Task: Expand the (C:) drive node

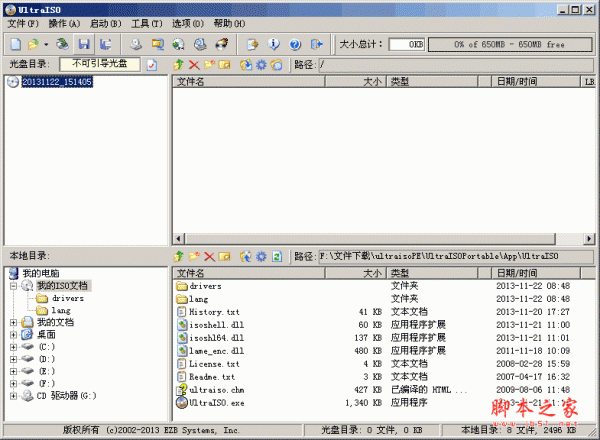Action: 13,347
